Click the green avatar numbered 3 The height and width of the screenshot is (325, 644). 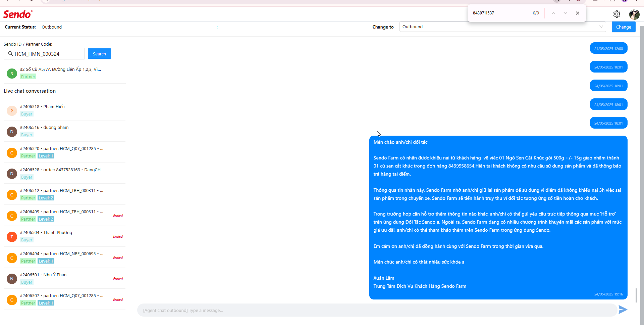tap(12, 74)
